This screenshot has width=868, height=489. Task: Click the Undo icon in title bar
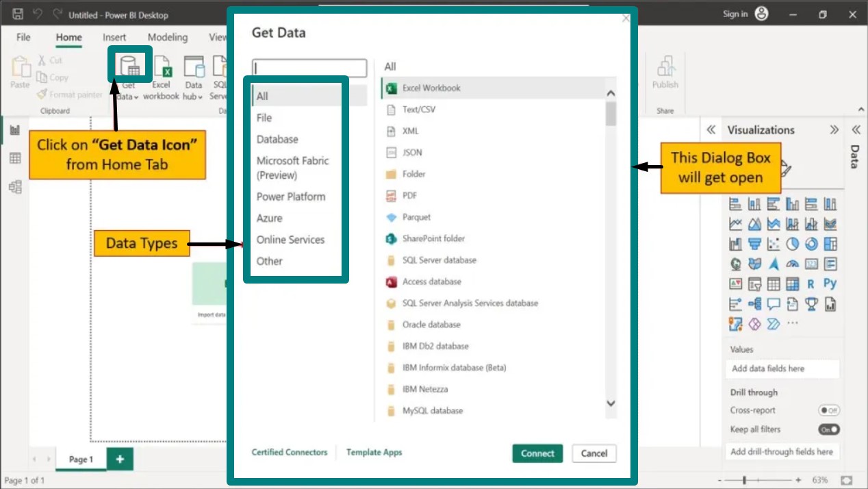pos(38,14)
